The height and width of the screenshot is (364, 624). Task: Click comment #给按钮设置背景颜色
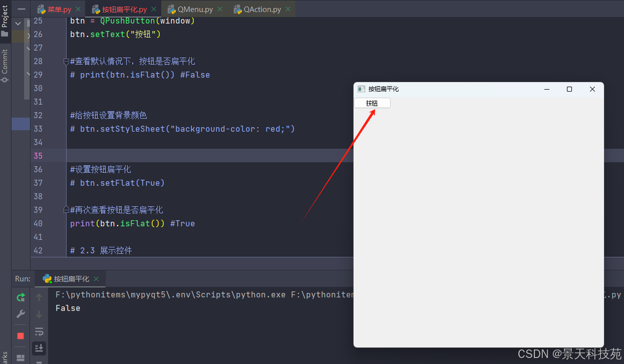(109, 116)
